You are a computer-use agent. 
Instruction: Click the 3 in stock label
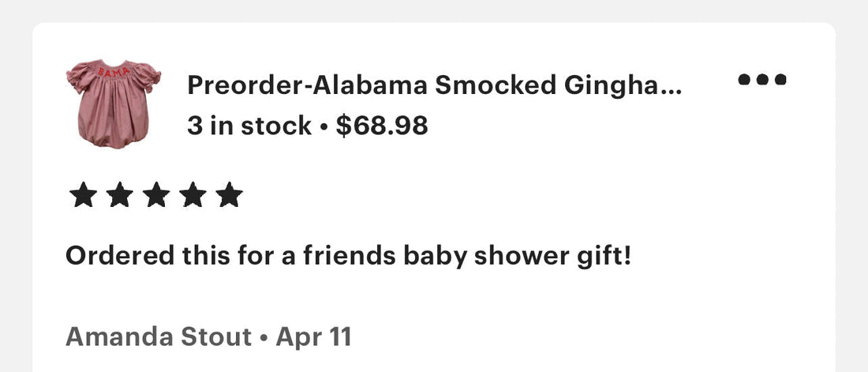tap(249, 126)
